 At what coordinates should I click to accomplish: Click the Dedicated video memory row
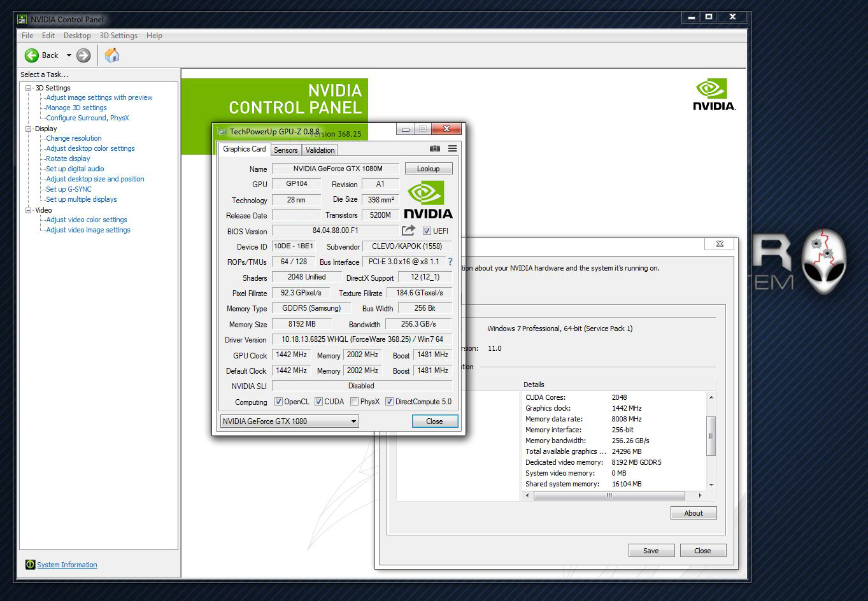(614, 462)
